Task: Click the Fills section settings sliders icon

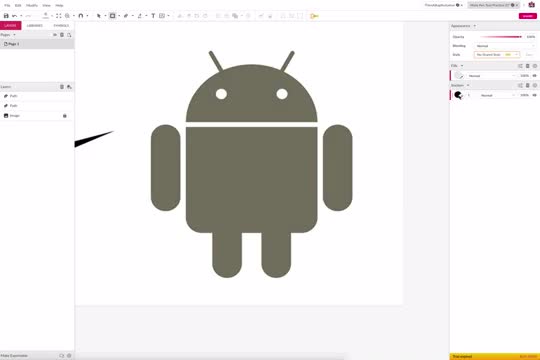Action: click(520, 66)
